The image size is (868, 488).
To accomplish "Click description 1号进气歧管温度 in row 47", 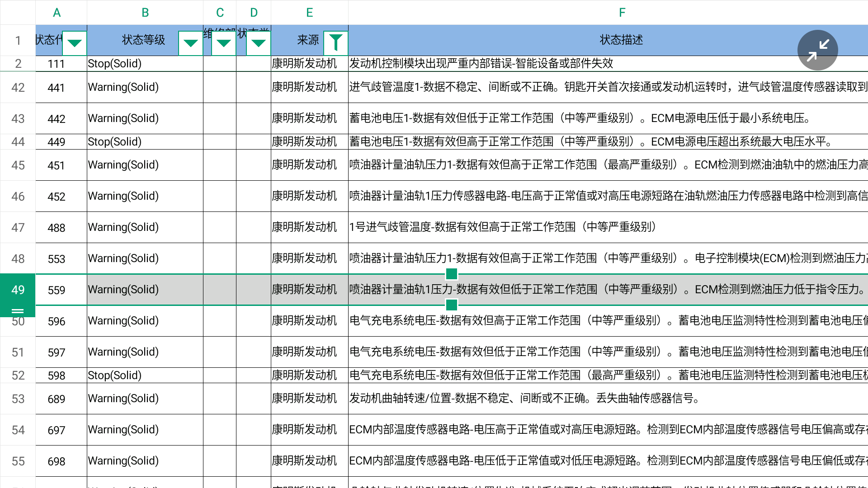I will pyautogui.click(x=608, y=227).
